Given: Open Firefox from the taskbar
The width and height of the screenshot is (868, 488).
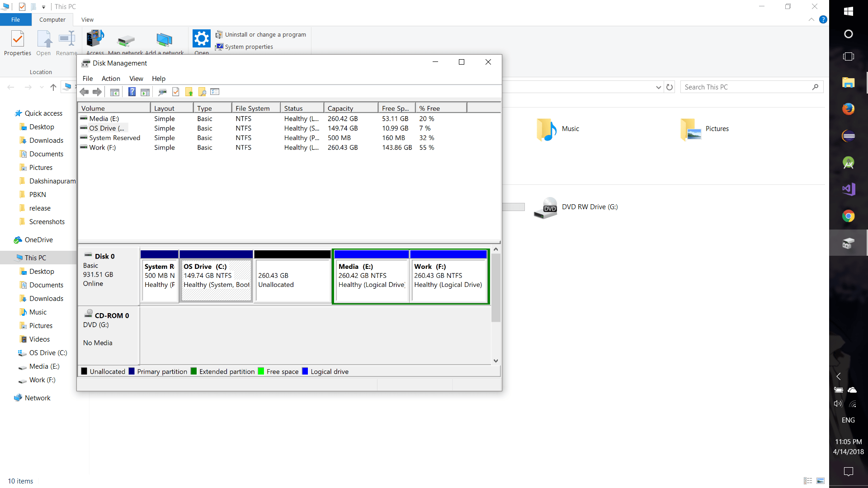Looking at the screenshot, I should pos(848,109).
